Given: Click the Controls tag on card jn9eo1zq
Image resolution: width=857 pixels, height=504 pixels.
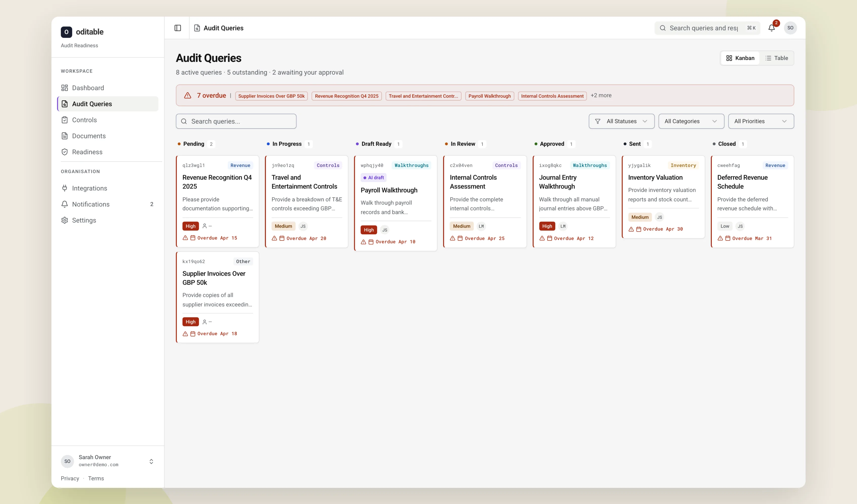Looking at the screenshot, I should (x=328, y=165).
